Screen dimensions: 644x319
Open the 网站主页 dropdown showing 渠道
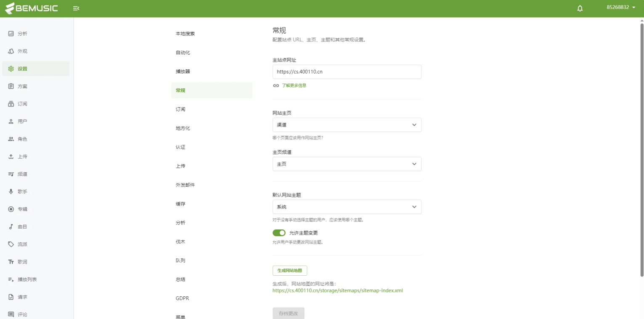pos(346,125)
